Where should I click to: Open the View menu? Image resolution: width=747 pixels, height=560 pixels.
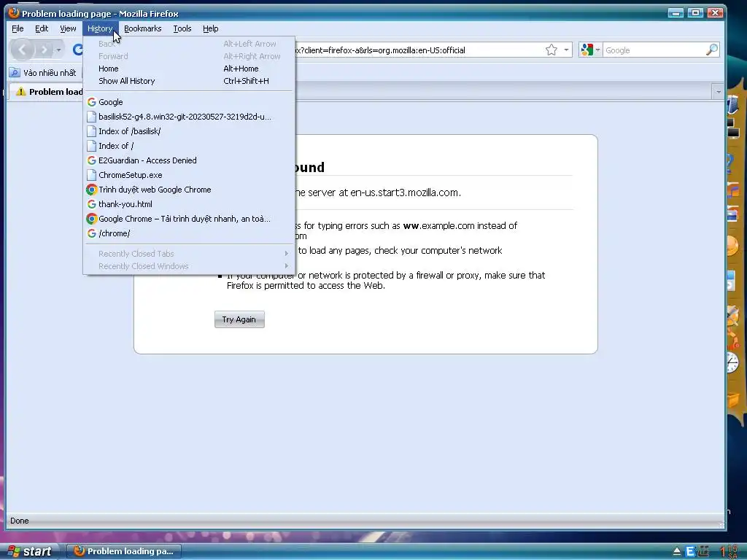click(x=68, y=28)
